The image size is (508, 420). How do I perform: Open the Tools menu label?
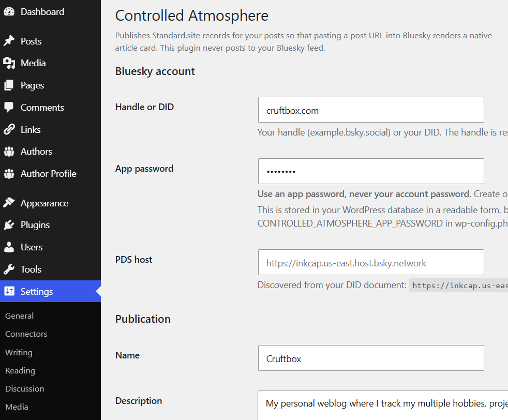coord(31,269)
